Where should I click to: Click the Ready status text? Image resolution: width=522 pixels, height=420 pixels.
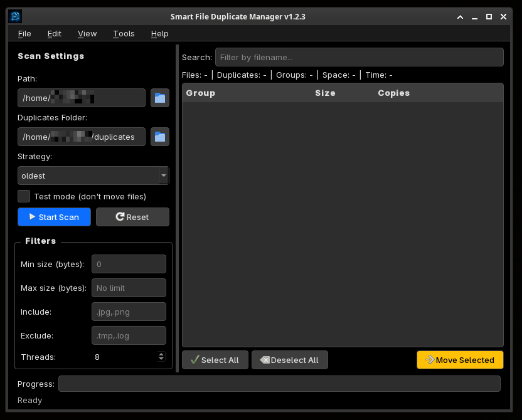click(29, 400)
